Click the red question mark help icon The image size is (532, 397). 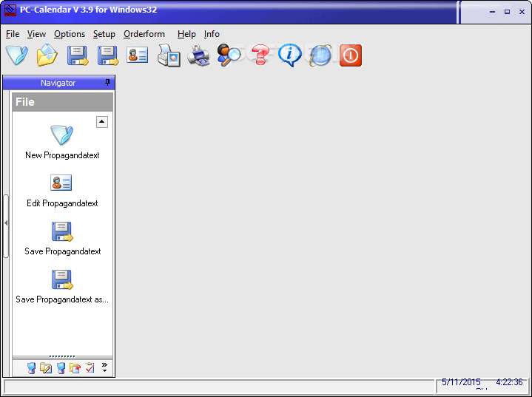260,55
